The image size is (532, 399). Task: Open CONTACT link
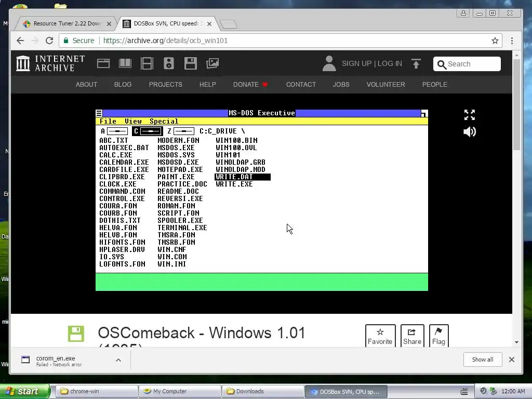[x=301, y=85]
